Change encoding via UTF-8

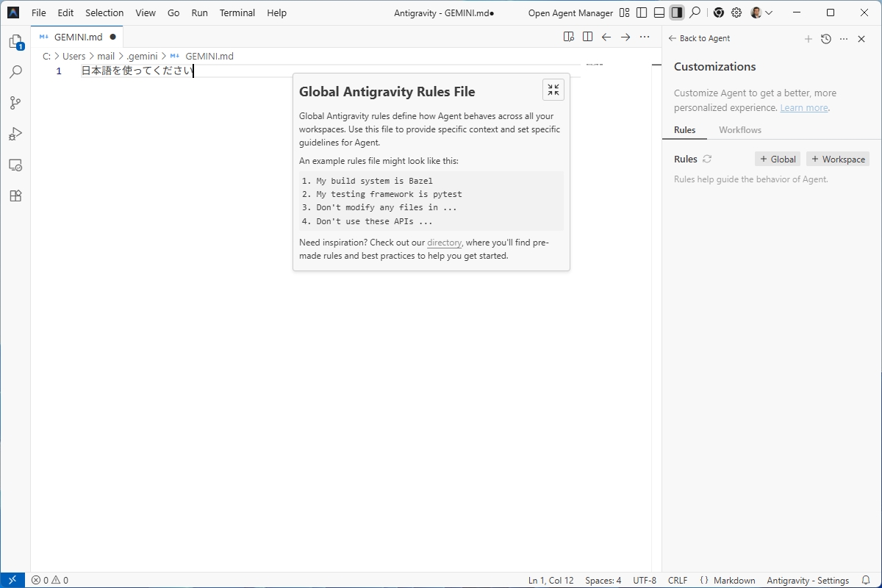(645, 580)
